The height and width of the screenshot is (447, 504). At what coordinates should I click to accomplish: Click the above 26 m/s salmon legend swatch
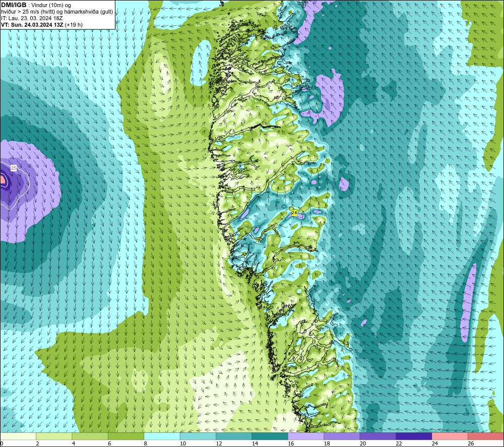pos(486,436)
